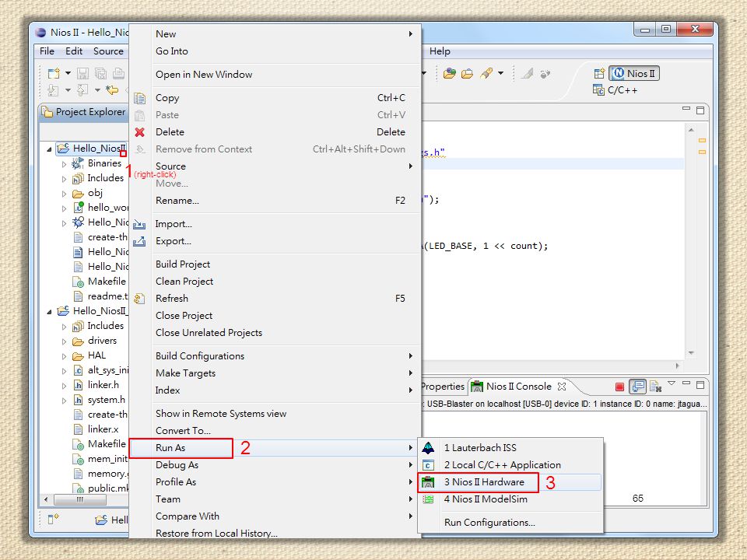Choose Run Configurations... entry
The height and width of the screenshot is (560, 747).
[510, 523]
